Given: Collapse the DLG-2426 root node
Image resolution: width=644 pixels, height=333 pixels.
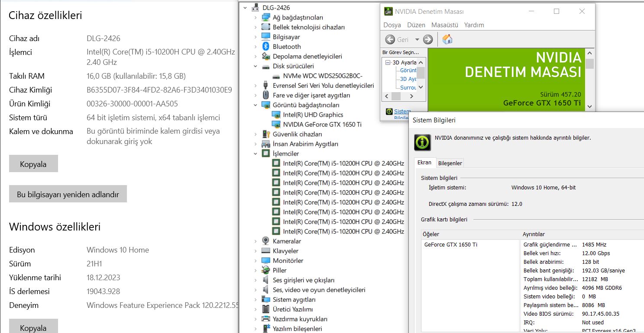Looking at the screenshot, I should (245, 8).
